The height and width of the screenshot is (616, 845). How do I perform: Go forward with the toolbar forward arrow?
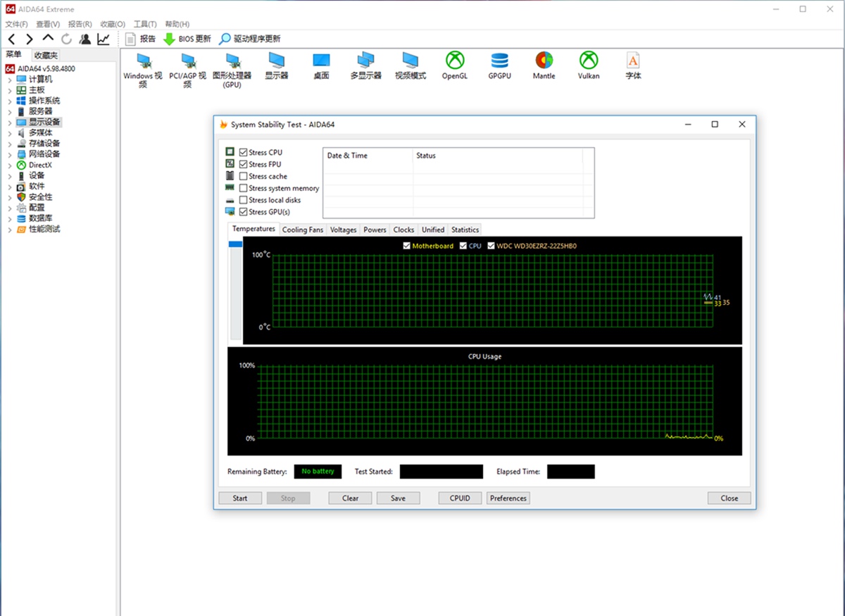pyautogui.click(x=30, y=39)
